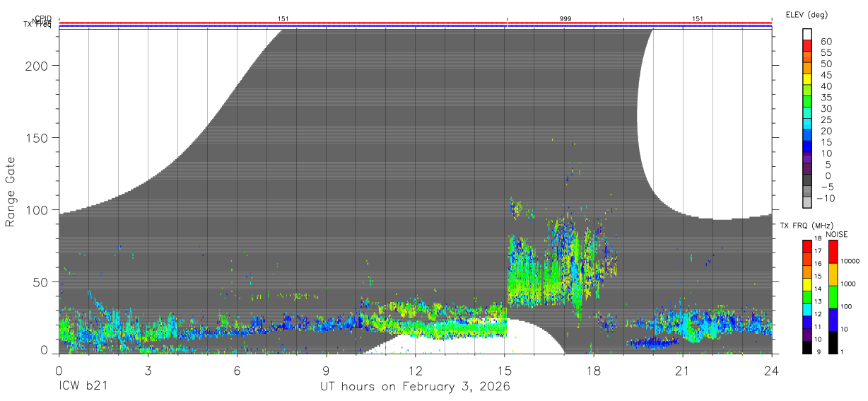This screenshot has height=401, width=868.
Task: Click x-axis tick label '9'
Action: (326, 370)
